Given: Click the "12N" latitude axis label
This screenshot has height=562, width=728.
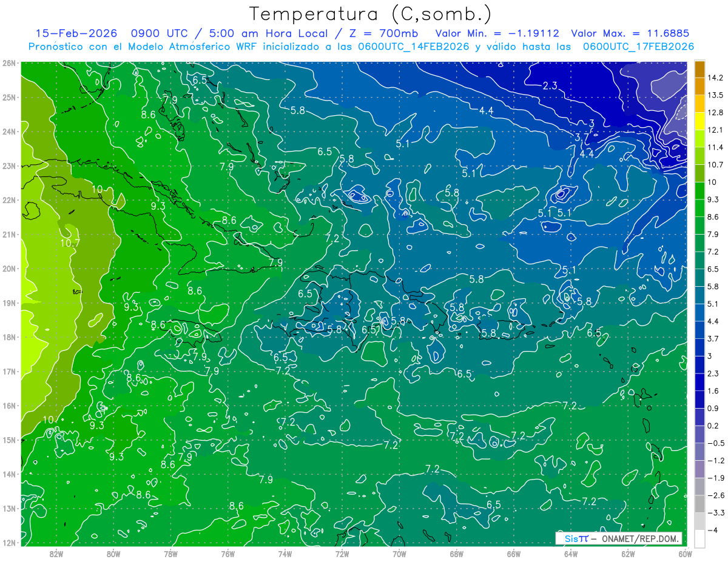Looking at the screenshot, I should coord(9,543).
